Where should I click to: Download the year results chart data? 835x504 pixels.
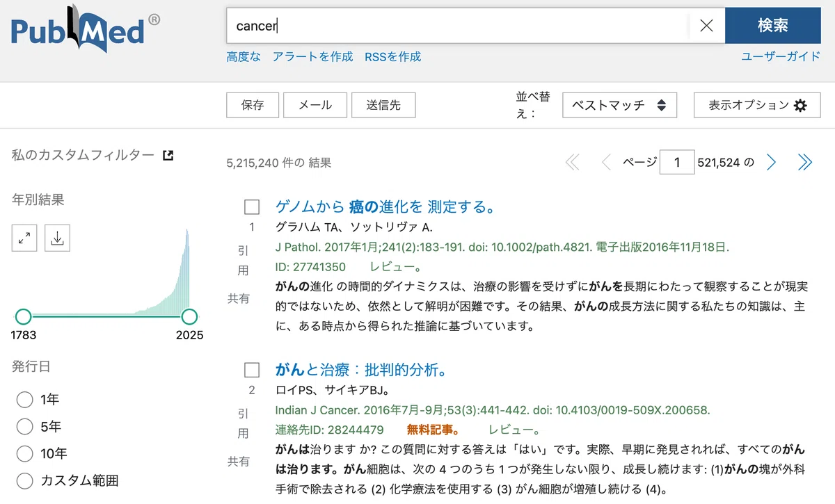pyautogui.click(x=58, y=238)
